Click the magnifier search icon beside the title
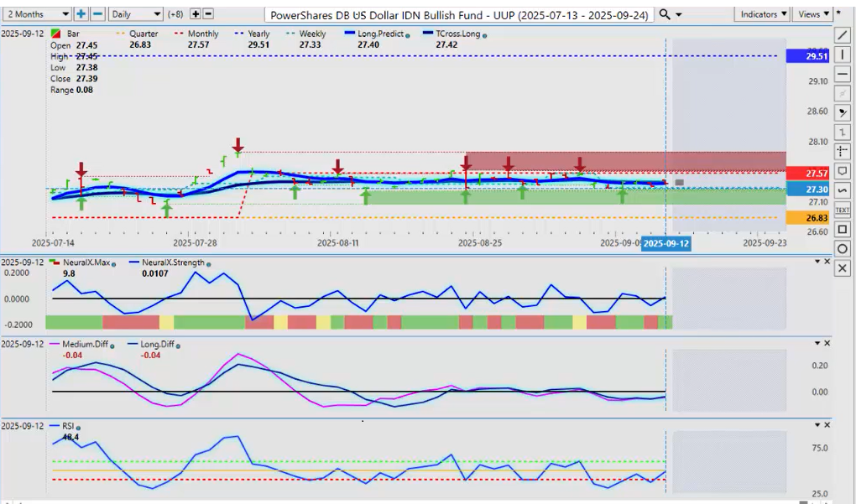Viewport: 856px width, 504px height. pos(665,14)
